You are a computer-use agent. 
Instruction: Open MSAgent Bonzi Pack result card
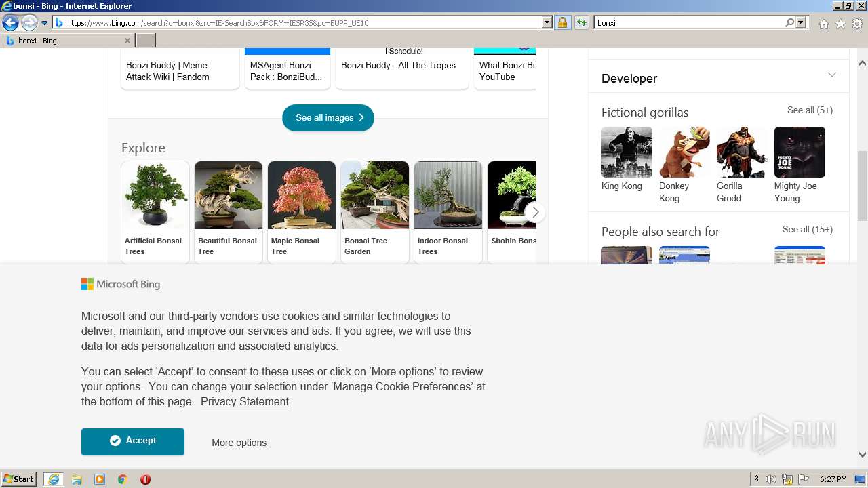287,68
